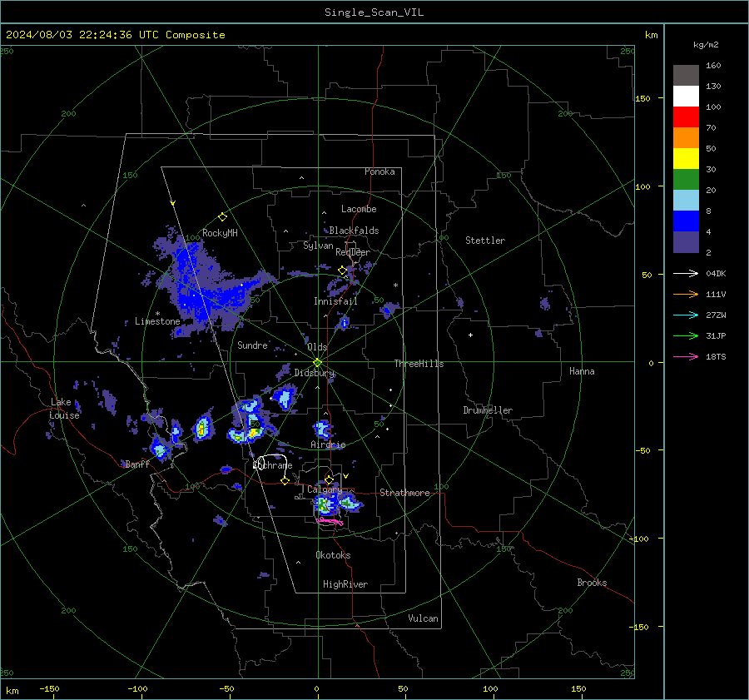
Task: Click the yellow diamond marker near RockyMH
Action: point(222,217)
